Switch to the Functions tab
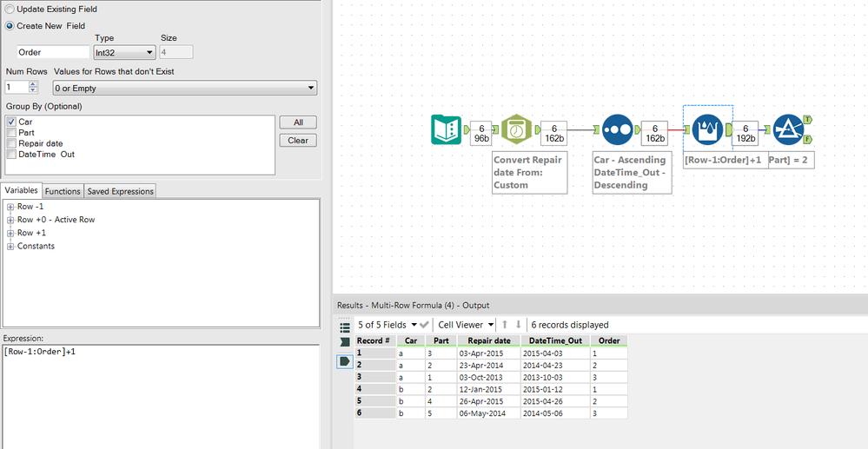 pyautogui.click(x=63, y=191)
